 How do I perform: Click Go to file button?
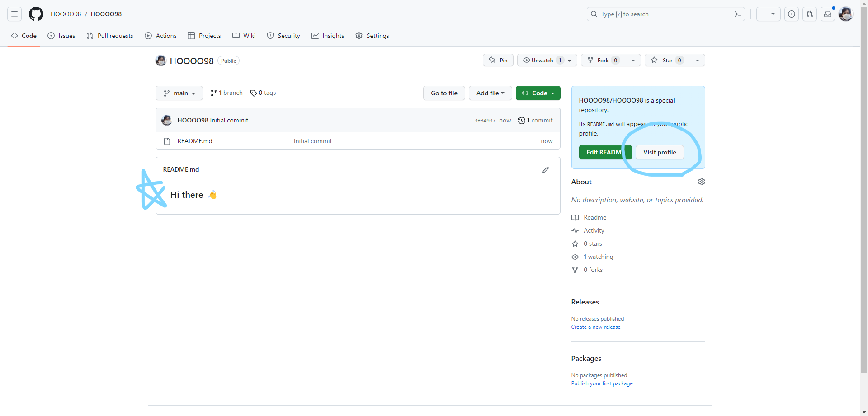444,93
